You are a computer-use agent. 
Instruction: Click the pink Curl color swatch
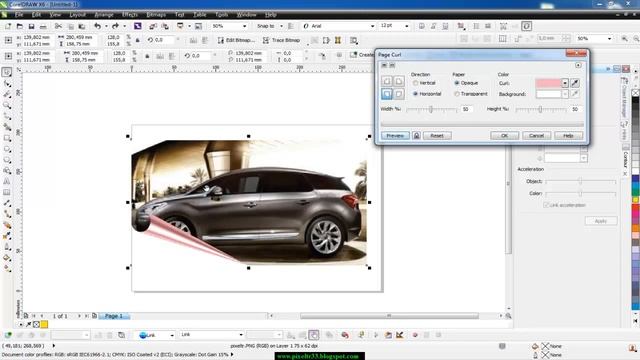pyautogui.click(x=548, y=83)
